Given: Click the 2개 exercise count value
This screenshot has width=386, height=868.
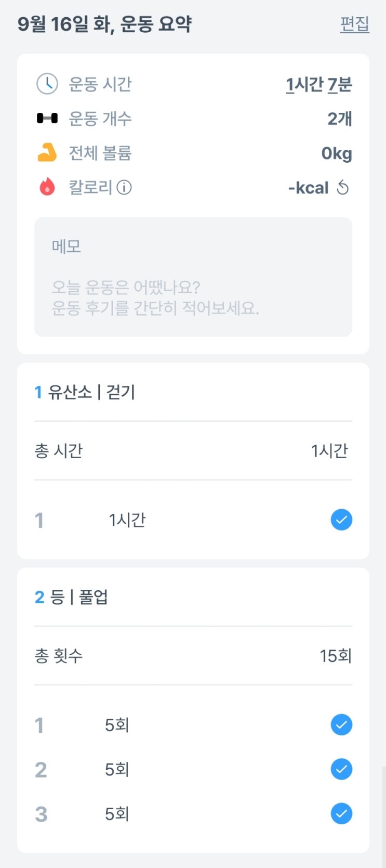Looking at the screenshot, I should pos(339,119).
